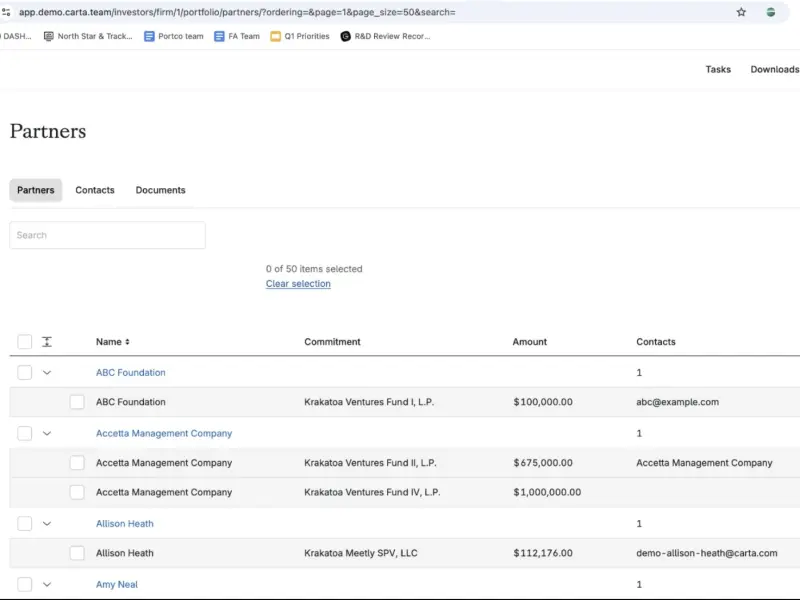800x600 pixels.
Task: Click Krakatoa Meetly SPV, LLC cell
Action: point(361,553)
